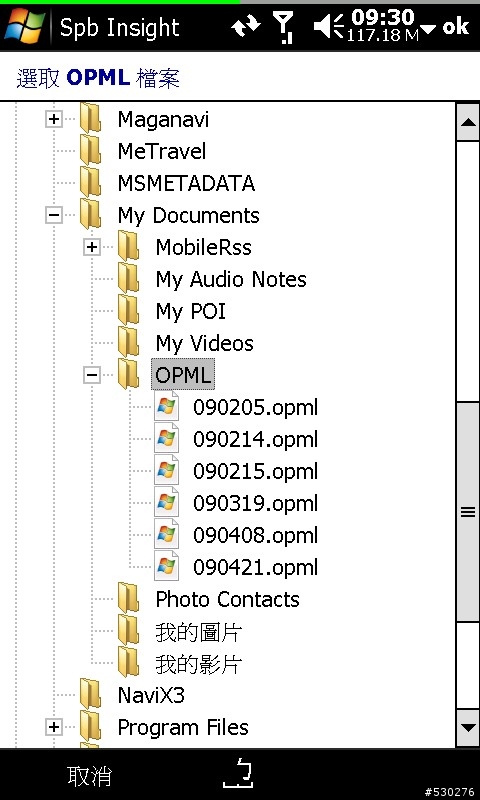Choose file name 090421.opml
The image size is (480, 800).
click(256, 567)
